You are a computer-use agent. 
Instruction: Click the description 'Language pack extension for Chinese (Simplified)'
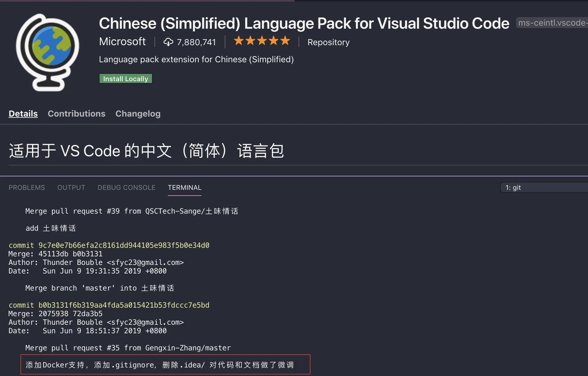pos(196,59)
